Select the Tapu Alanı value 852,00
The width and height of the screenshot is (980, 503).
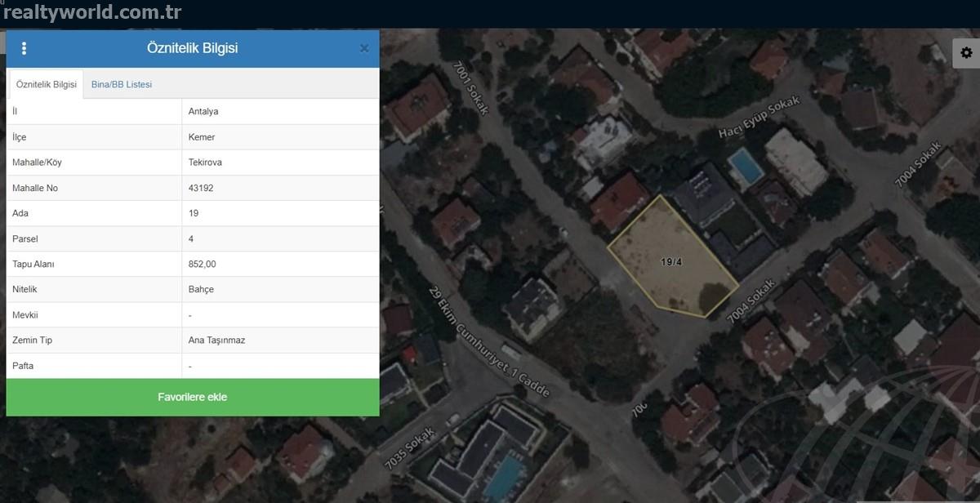203,264
